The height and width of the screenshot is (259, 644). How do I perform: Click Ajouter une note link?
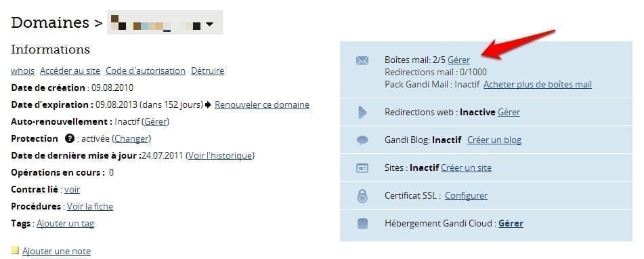[56, 251]
